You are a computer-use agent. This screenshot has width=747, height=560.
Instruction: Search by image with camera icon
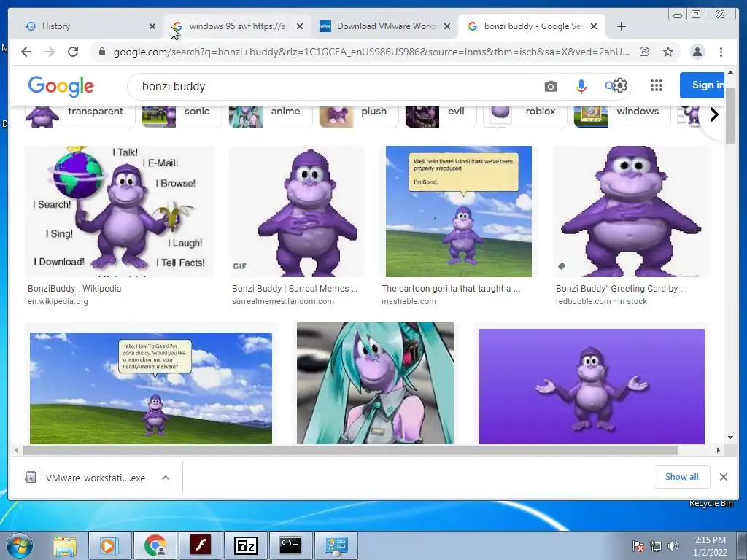pyautogui.click(x=550, y=86)
